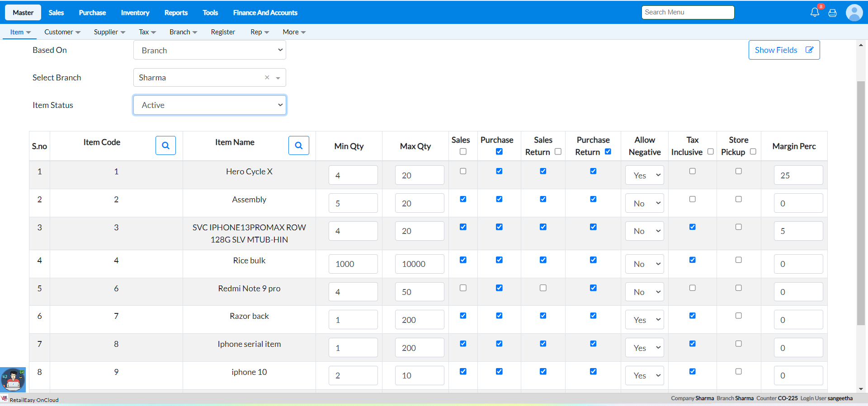Viewport: 868px width, 406px height.
Task: Click the notification bell icon
Action: (814, 12)
